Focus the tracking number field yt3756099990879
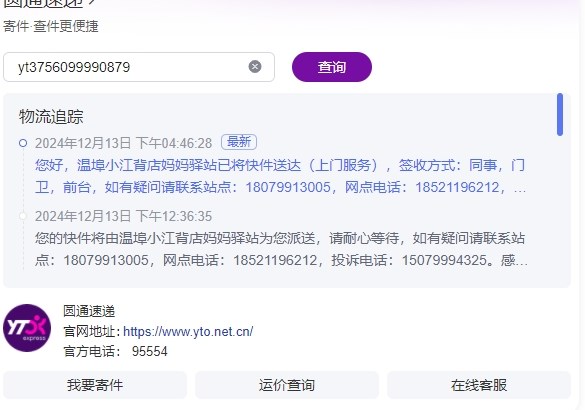585x410 pixels. 139,67
